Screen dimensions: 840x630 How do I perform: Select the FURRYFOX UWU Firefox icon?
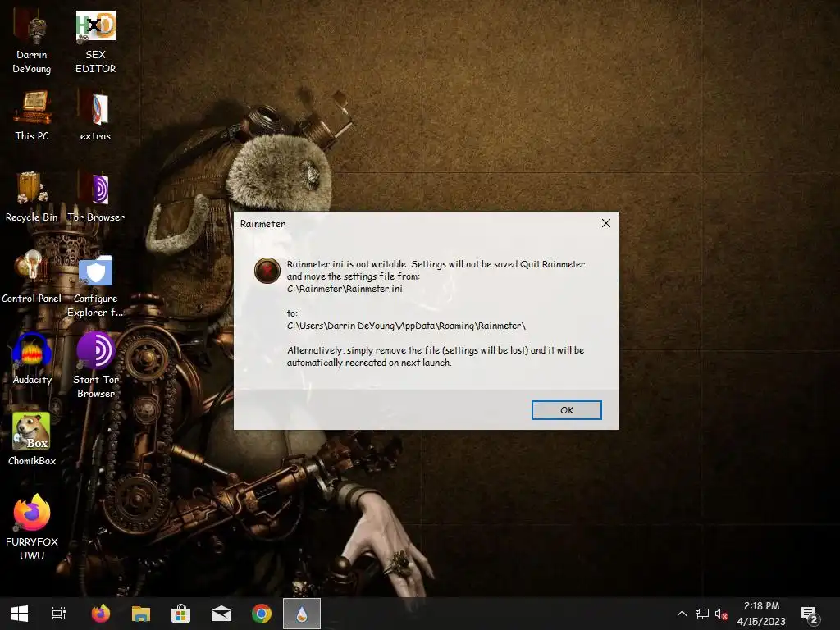tap(32, 527)
